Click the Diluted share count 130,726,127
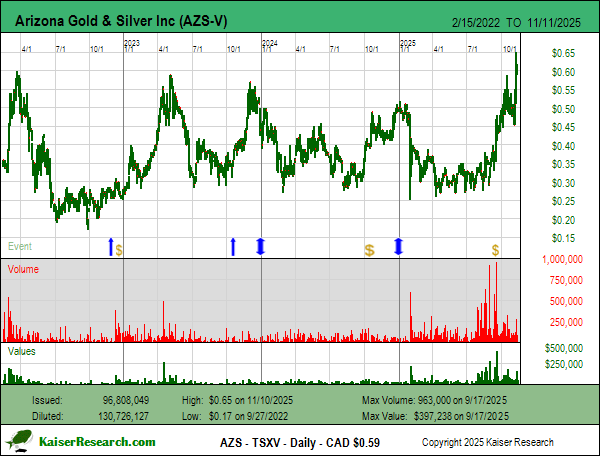The image size is (600, 456). tap(123, 416)
